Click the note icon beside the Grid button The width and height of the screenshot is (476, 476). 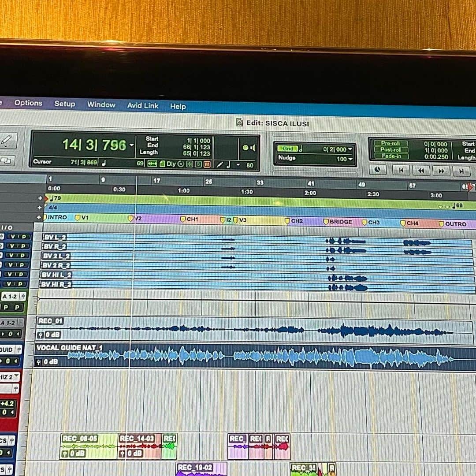pyautogui.click(x=301, y=149)
